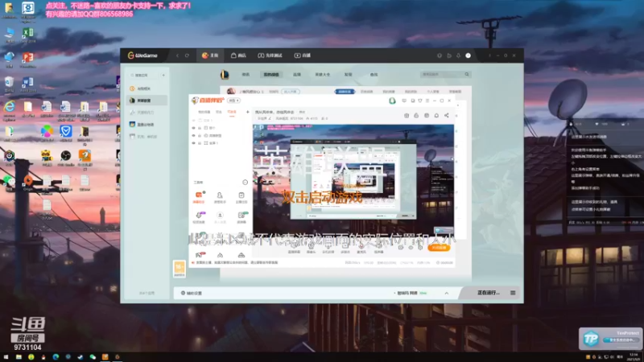Open the third toolbox tool in first row
The height and width of the screenshot is (362, 644).
click(x=242, y=197)
